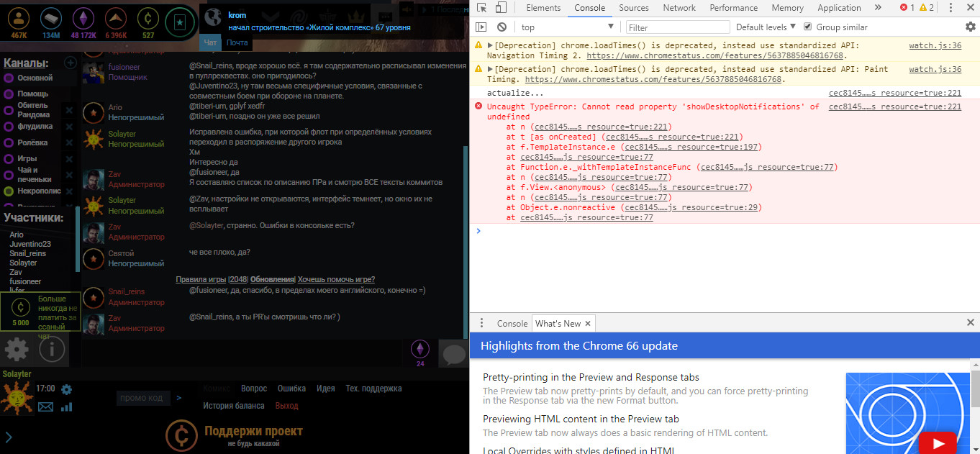The width and height of the screenshot is (980, 454).
Task: Open the envelope mail icon near avatar
Action: (x=45, y=407)
